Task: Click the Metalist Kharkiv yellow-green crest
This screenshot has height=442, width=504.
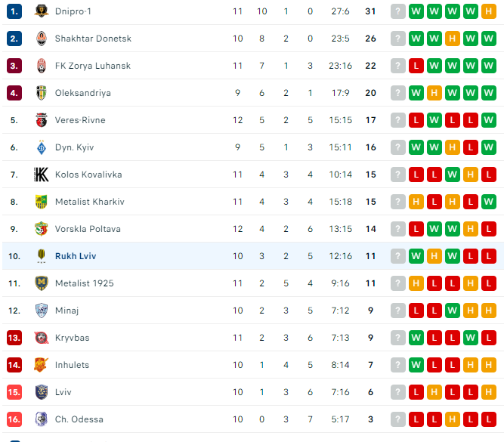Action: [x=41, y=202]
